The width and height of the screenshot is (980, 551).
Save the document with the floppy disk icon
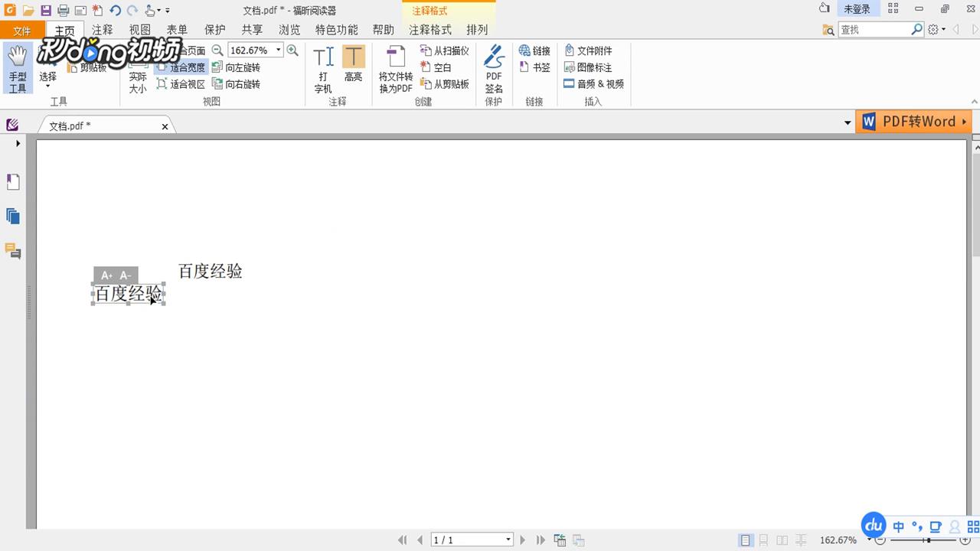coord(46,10)
